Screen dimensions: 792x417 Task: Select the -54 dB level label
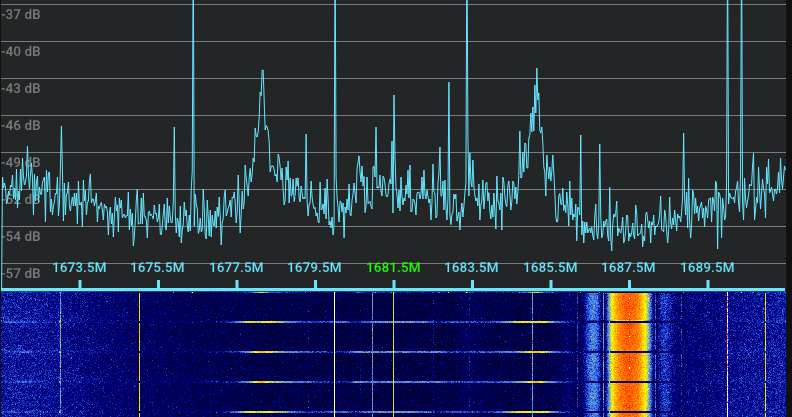(20, 236)
